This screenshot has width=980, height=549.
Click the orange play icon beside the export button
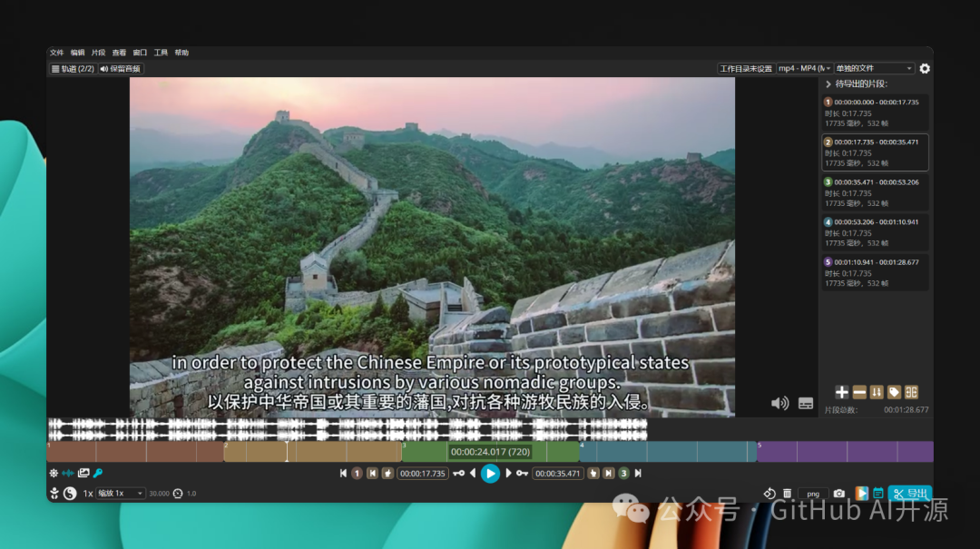862,494
